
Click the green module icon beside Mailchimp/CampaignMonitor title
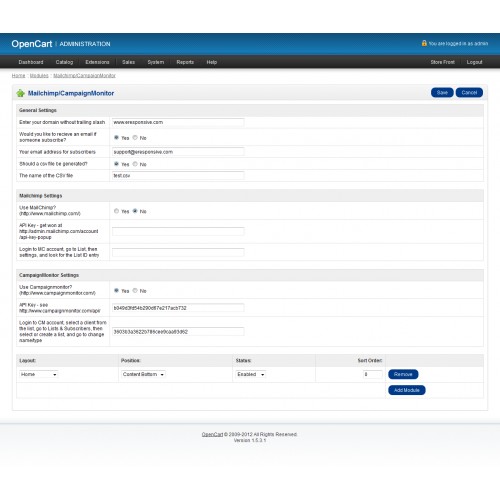pyautogui.click(x=20, y=93)
